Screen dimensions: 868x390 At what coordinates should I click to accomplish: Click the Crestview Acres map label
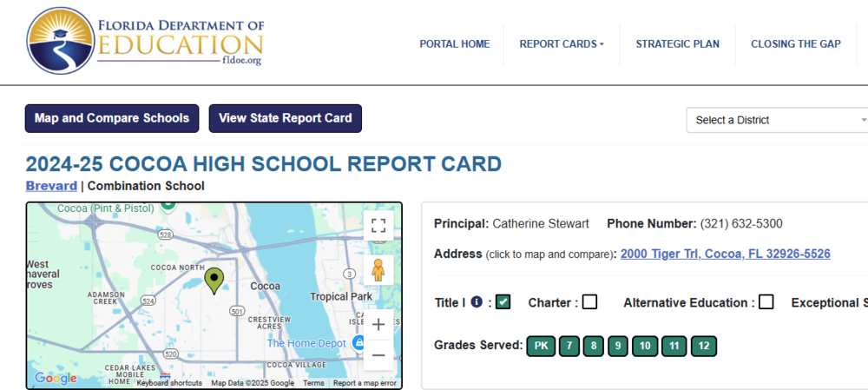click(x=269, y=323)
